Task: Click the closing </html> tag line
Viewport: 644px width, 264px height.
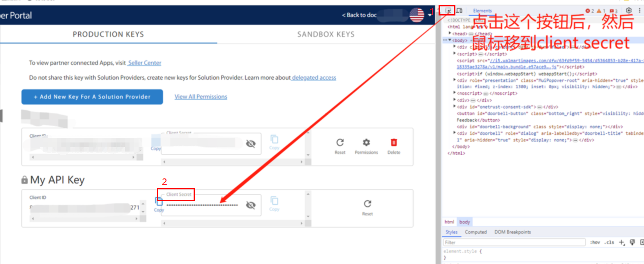Action: 456,153
